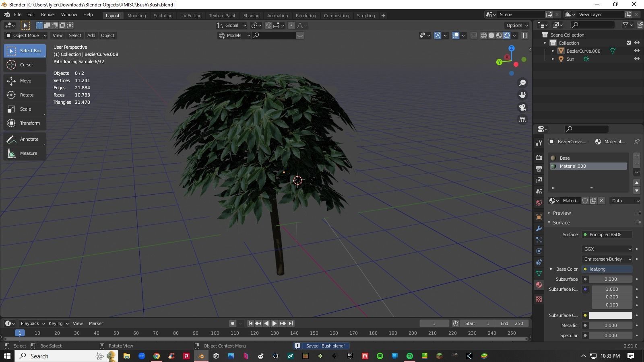Switch perspective/orthographic grid icon
This screenshot has height=362, width=644.
pos(522,120)
